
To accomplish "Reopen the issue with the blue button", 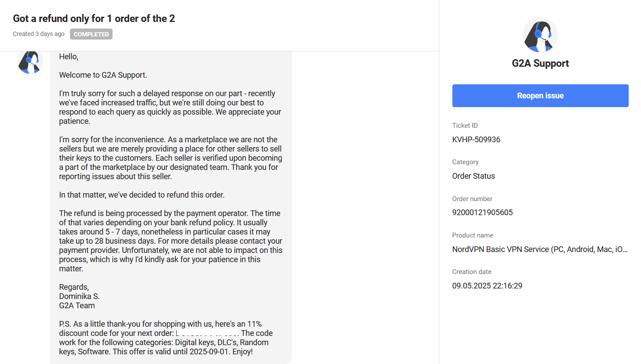I will coord(540,96).
